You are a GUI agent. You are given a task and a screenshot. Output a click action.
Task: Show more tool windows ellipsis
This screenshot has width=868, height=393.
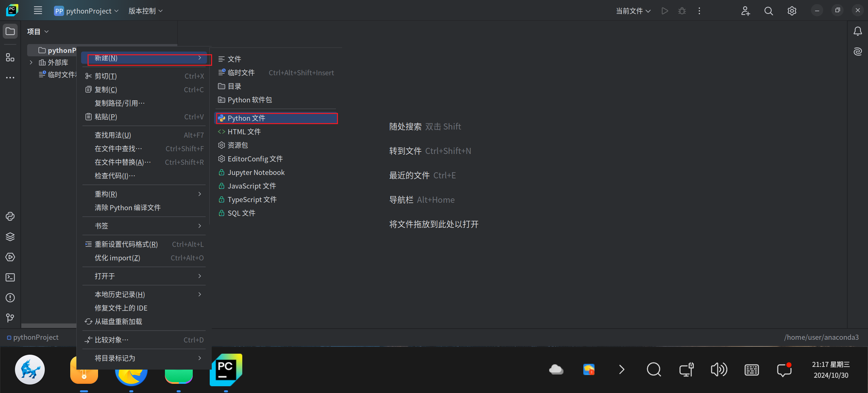coord(10,78)
